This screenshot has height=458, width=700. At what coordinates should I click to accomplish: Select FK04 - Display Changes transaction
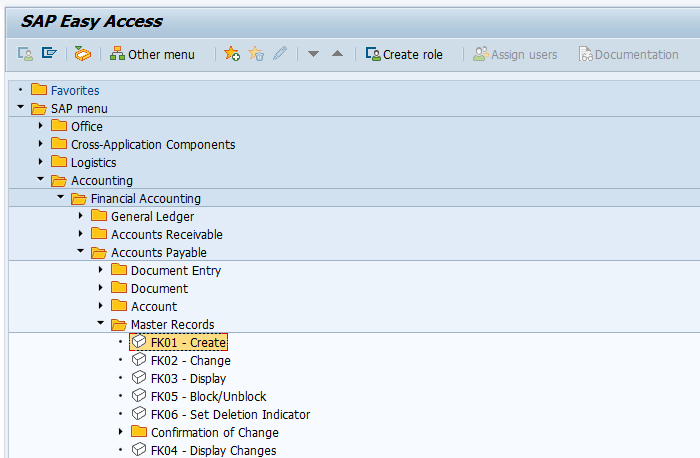[213, 450]
